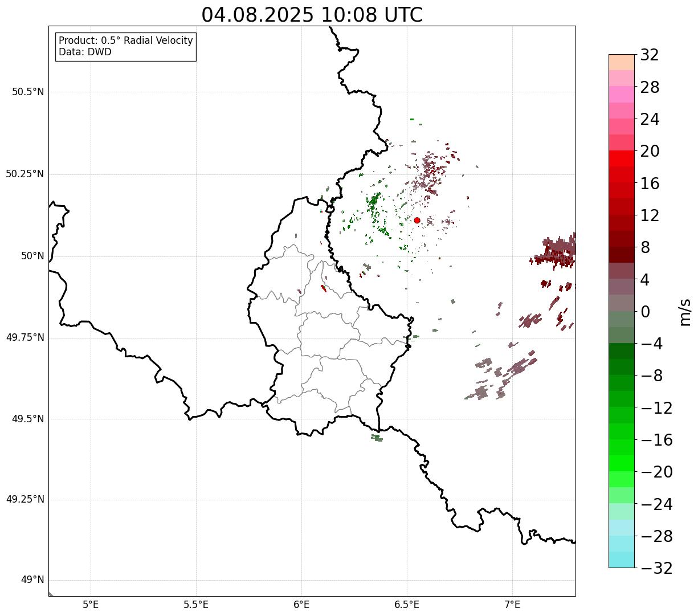Click the colorbar tick label −20
Image resolution: width=698 pixels, height=616 pixels.
656,472
